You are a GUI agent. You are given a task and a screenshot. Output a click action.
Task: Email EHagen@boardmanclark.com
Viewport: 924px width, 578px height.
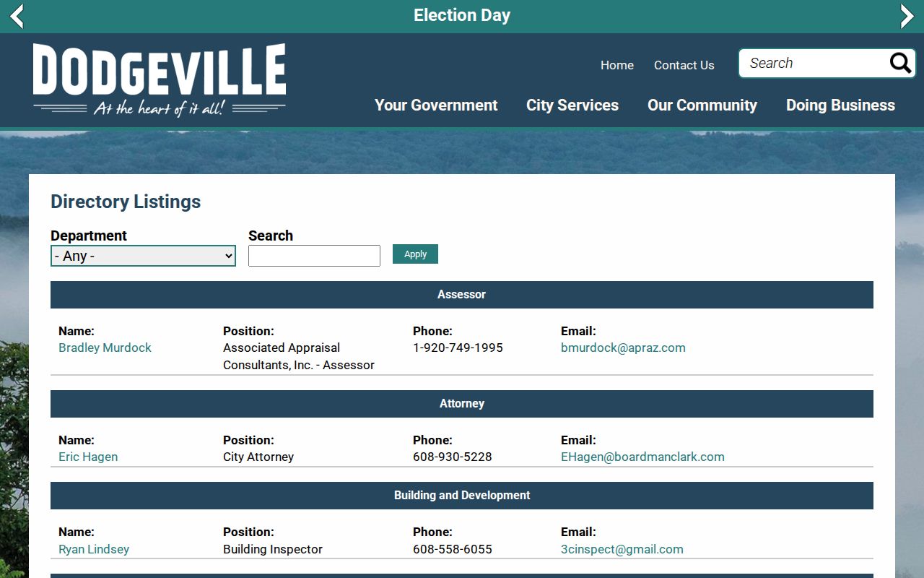click(x=642, y=457)
